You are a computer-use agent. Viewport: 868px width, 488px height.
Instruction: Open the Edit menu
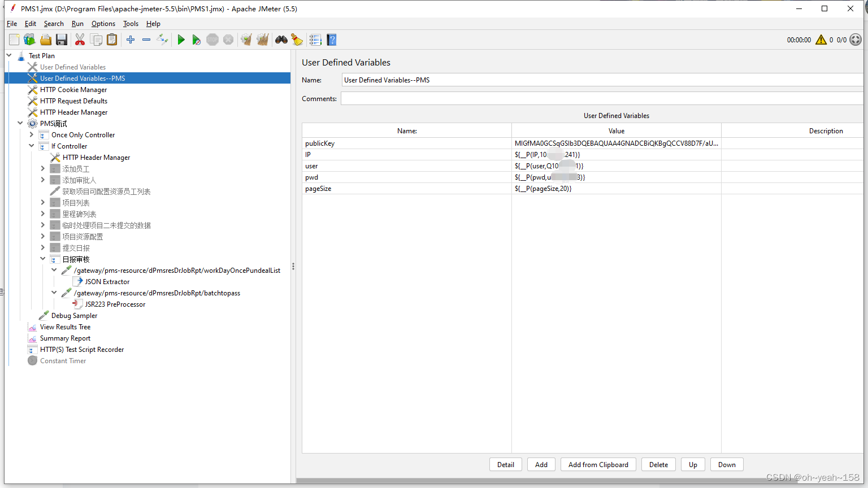click(31, 24)
